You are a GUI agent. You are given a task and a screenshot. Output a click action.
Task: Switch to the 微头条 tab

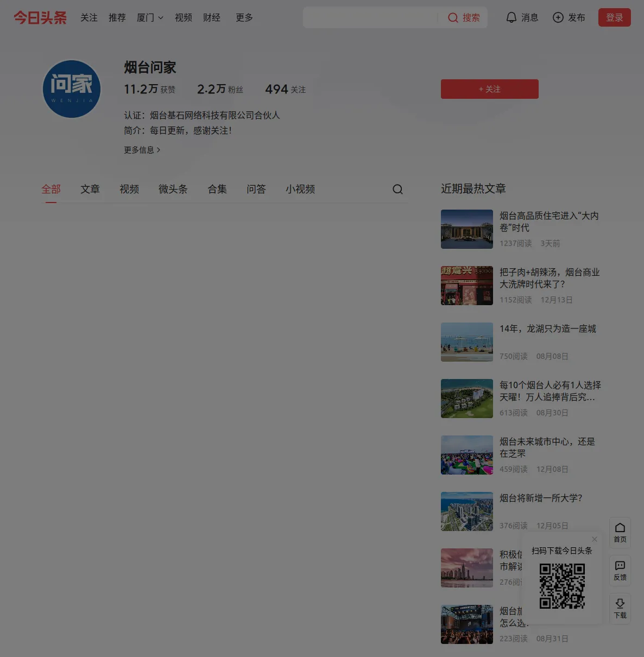[x=173, y=189]
